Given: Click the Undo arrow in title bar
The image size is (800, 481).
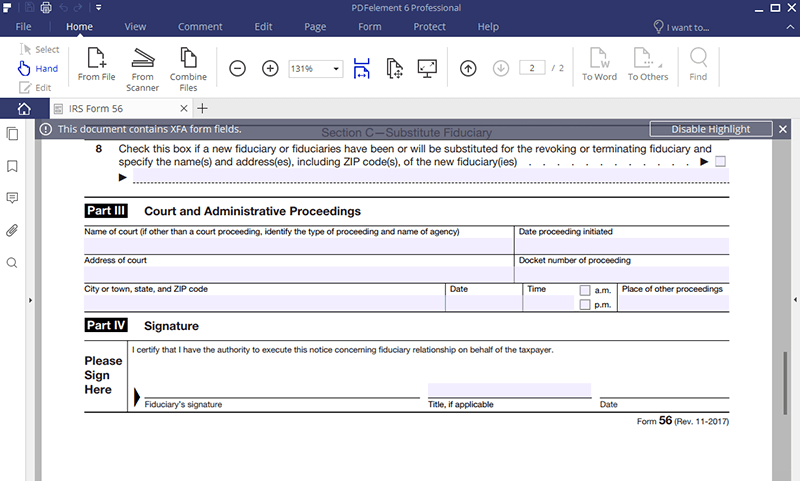Looking at the screenshot, I should pos(63,7).
